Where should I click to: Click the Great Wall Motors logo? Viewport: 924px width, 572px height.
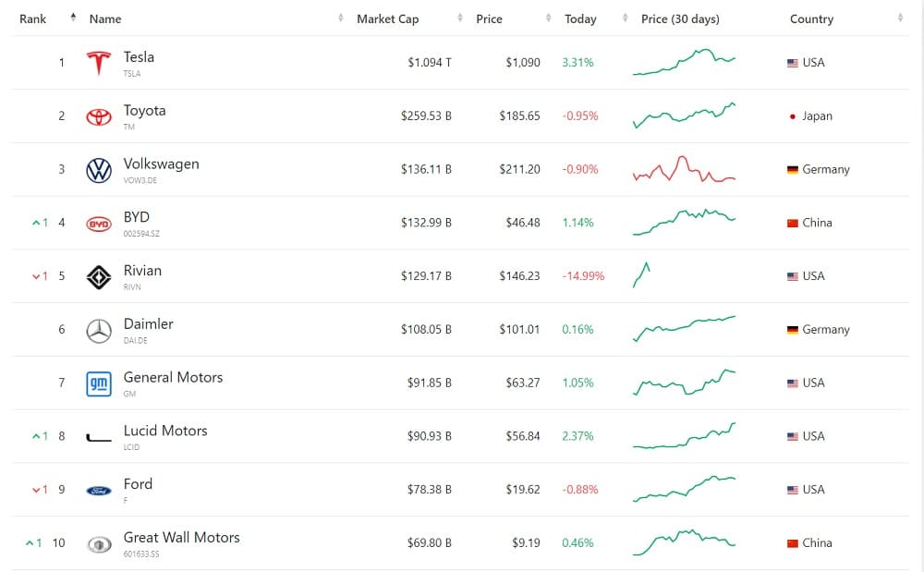click(x=99, y=544)
